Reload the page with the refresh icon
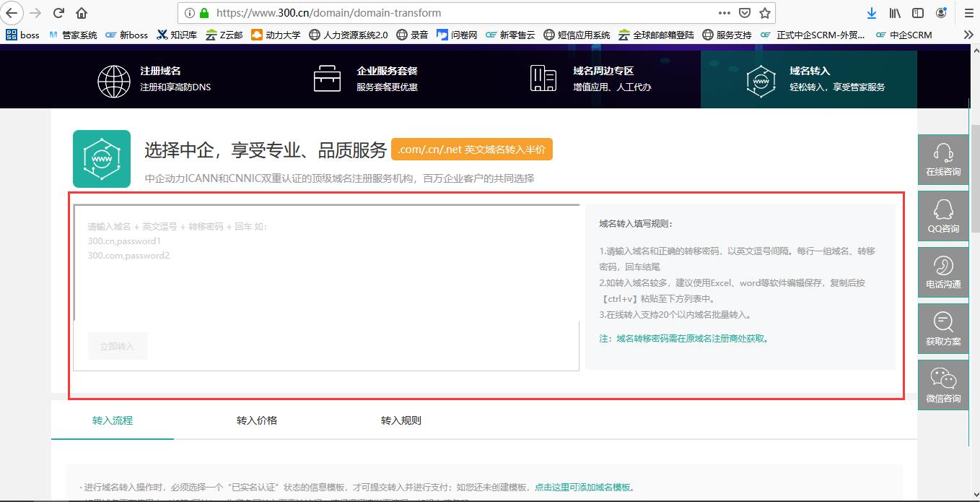The image size is (980, 502). click(x=59, y=12)
